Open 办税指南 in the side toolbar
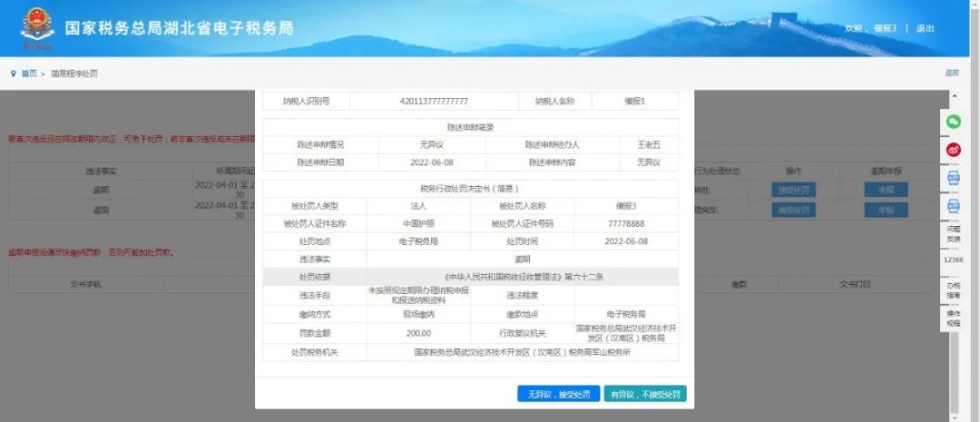Screen dimensions: 980x422 pos(953,290)
